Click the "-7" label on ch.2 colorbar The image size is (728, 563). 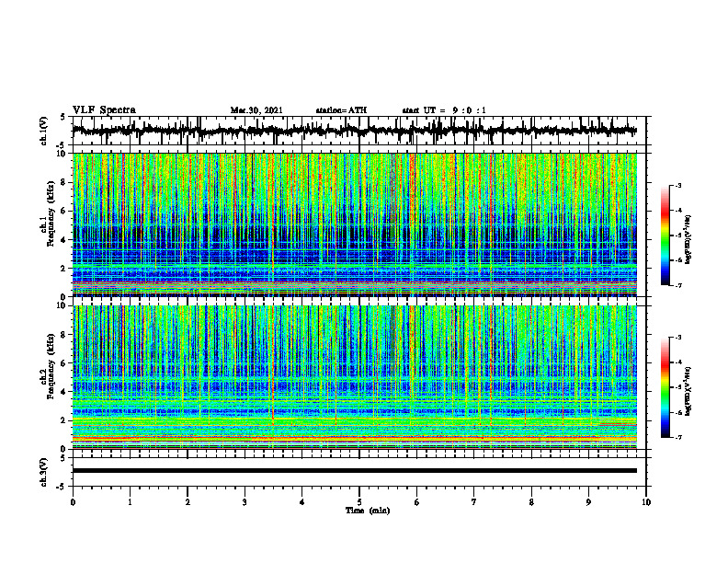point(678,438)
